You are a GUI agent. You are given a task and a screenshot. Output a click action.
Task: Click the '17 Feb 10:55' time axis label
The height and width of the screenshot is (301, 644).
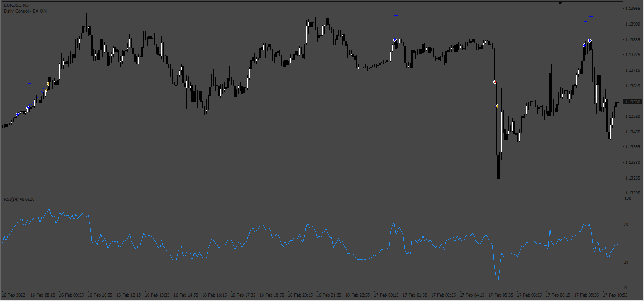coord(615,295)
